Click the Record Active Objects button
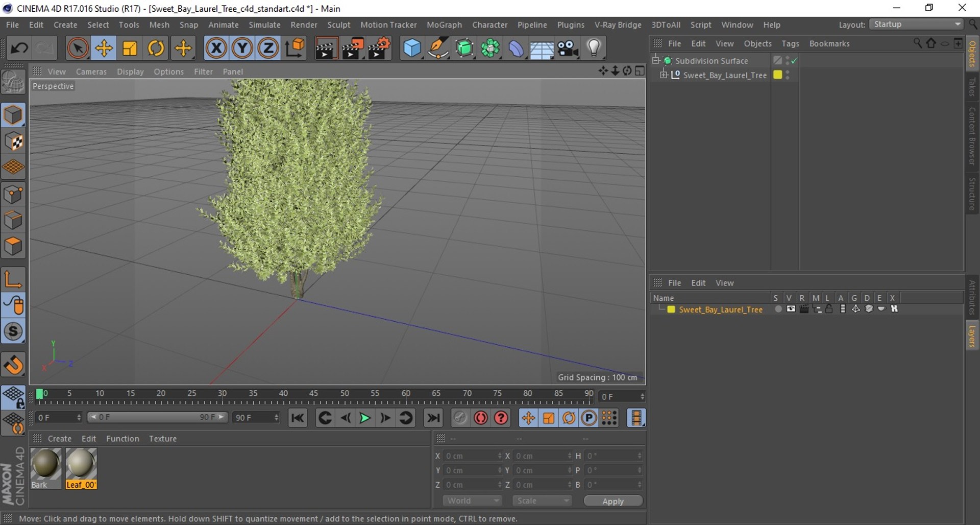Screen dimensions: 980x525 (480, 418)
